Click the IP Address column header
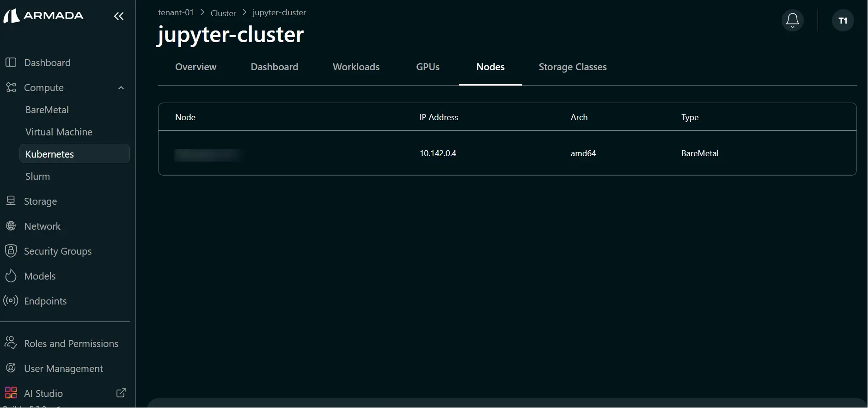The width and height of the screenshot is (868, 408). click(439, 117)
